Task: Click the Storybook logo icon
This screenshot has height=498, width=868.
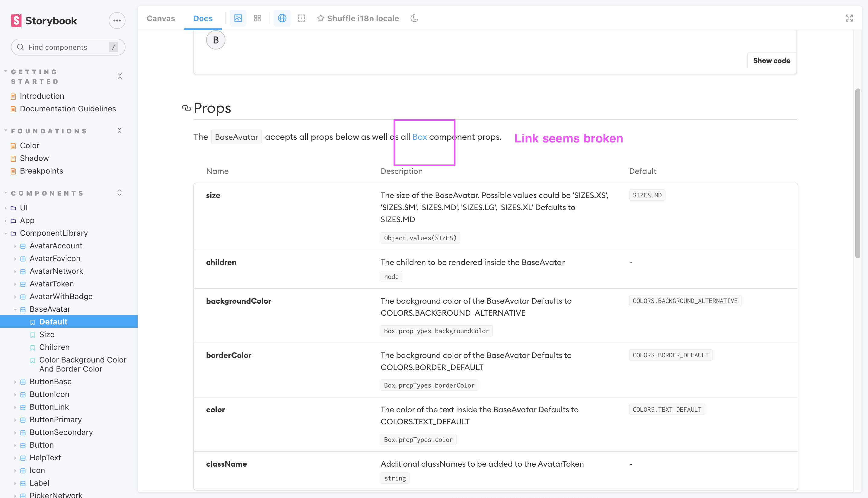Action: 15,20
